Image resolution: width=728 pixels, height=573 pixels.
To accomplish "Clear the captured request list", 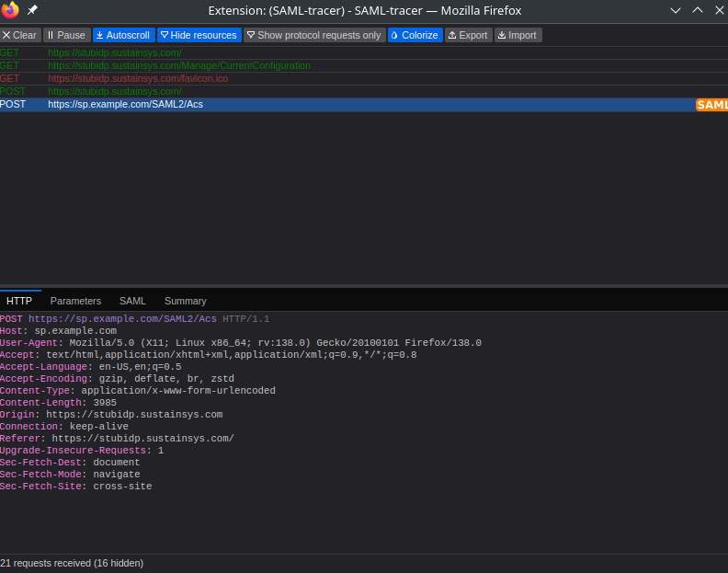I will [x=19, y=35].
